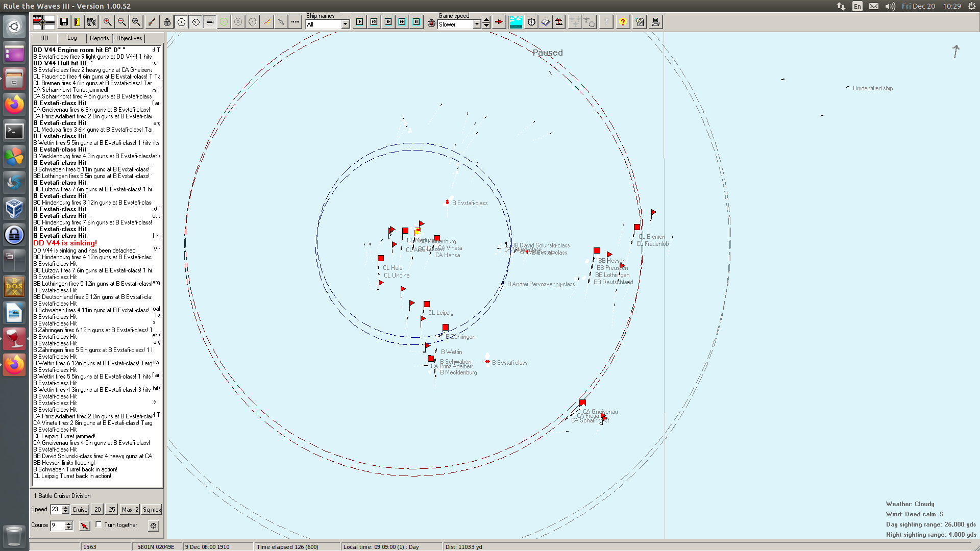Open the Ship names dropdown
Viewport: 980px width, 551px height.
(x=345, y=24)
